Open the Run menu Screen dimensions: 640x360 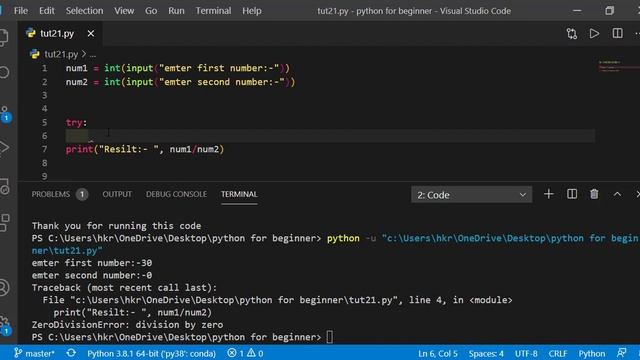[x=176, y=11]
